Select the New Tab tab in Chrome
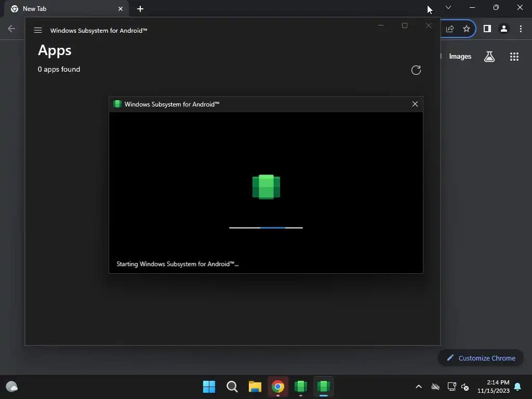This screenshot has height=399, width=532. click(66, 9)
